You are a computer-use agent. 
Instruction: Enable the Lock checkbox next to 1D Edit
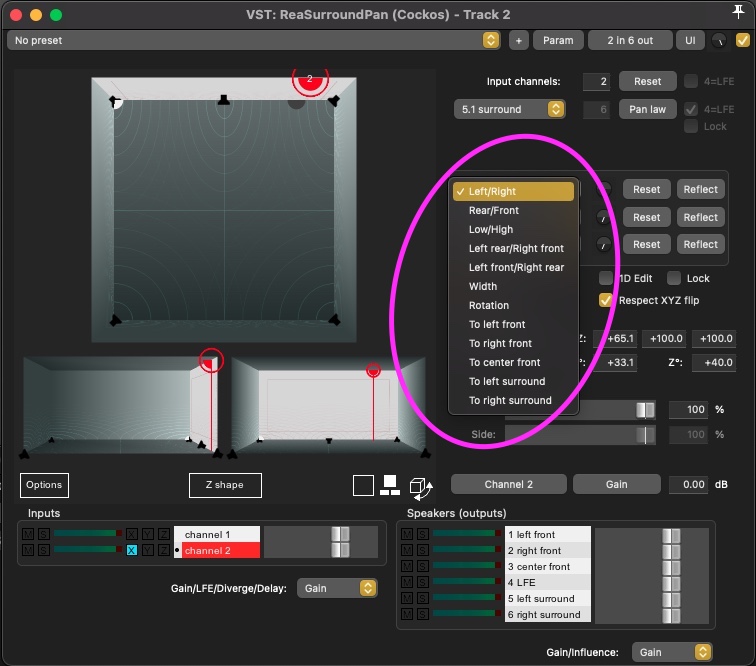point(674,278)
